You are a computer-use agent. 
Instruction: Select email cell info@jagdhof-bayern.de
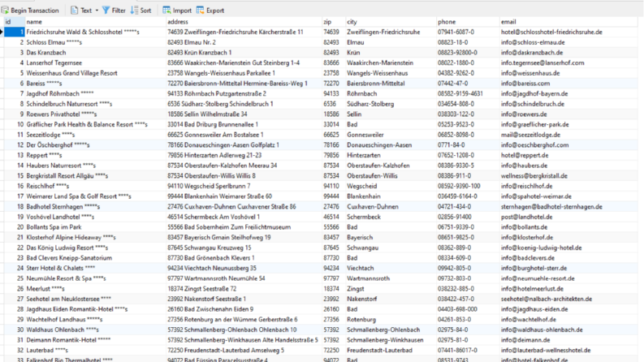[x=568, y=93]
